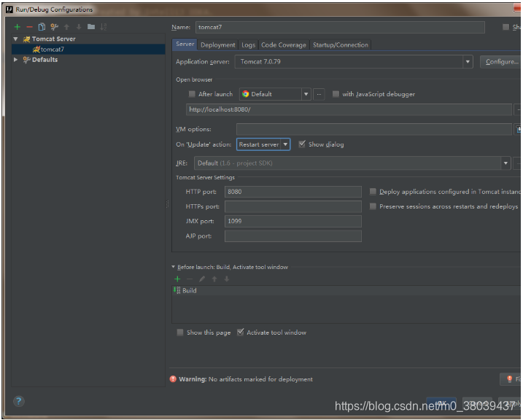The height and width of the screenshot is (420, 523).
Task: Add a new configuration with the plus icon
Action: [17, 27]
